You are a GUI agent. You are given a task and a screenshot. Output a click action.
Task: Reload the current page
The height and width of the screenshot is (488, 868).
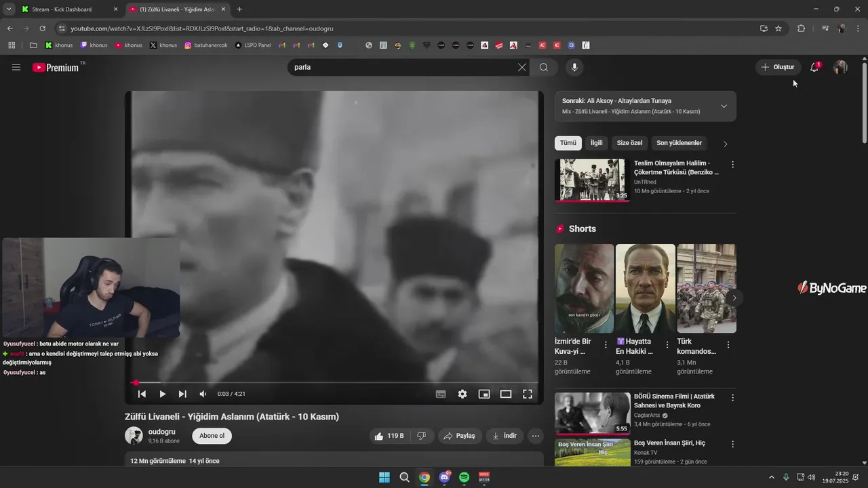42,28
